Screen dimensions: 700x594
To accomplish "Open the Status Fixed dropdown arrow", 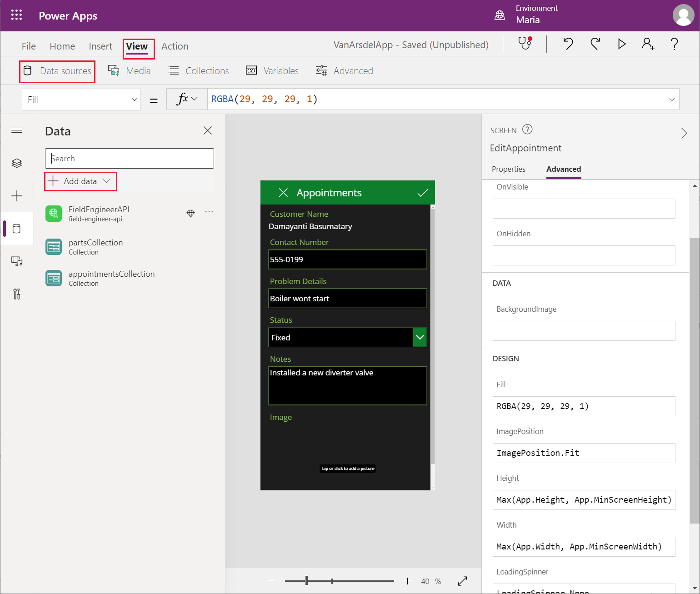I will pyautogui.click(x=420, y=337).
